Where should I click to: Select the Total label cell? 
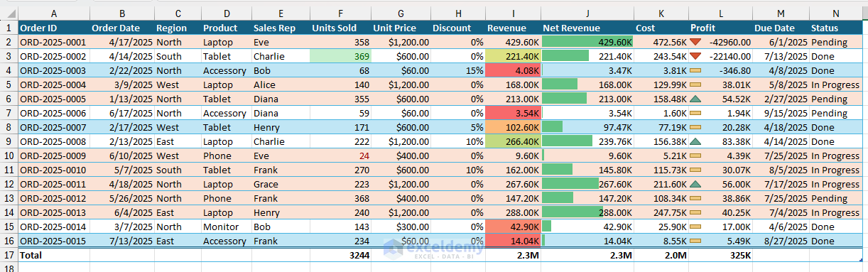[x=54, y=254]
